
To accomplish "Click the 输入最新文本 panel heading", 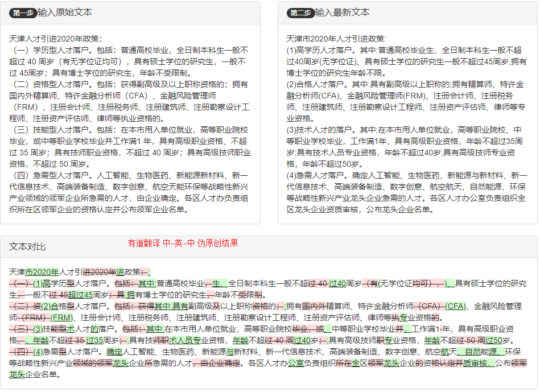I will point(342,13).
